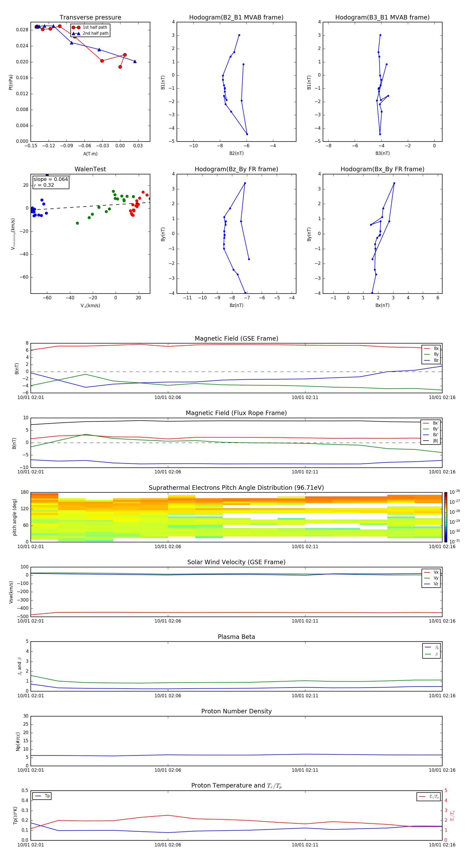This screenshot has height=868, width=473.
Task: Click the "A(T·m)" x-axis label
Action: pos(90,154)
